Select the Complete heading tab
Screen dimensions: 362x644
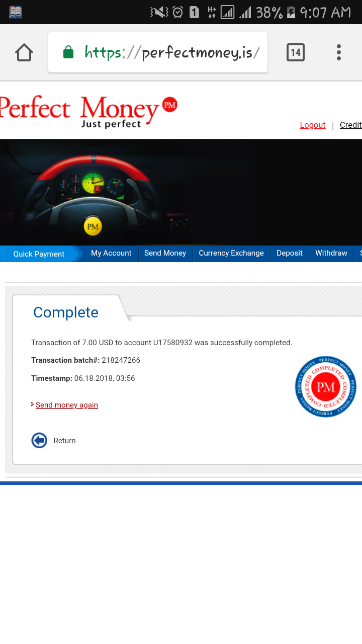click(66, 312)
